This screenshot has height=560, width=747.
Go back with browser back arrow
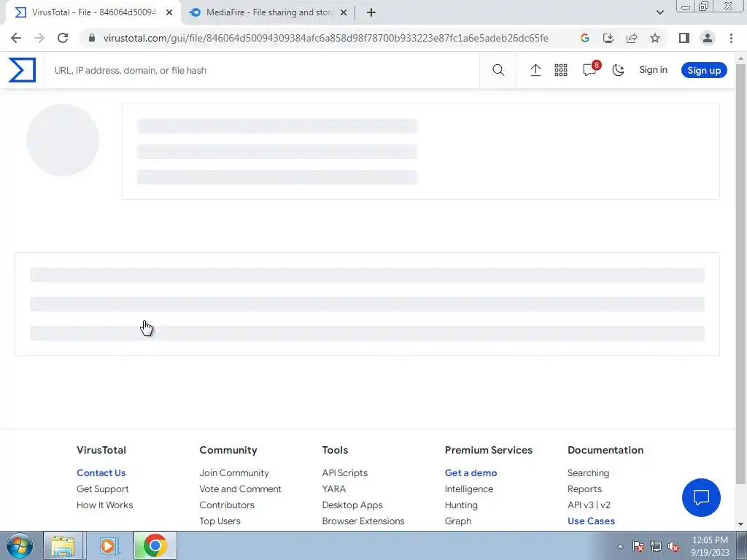pyautogui.click(x=16, y=38)
